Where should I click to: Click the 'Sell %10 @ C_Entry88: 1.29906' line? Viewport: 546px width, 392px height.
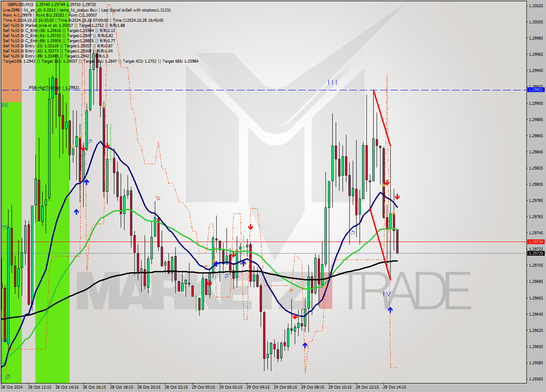click(59, 40)
